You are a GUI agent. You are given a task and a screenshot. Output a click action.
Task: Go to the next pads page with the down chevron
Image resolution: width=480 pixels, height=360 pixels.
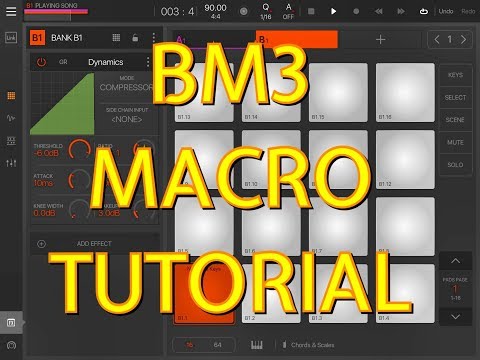point(455,316)
